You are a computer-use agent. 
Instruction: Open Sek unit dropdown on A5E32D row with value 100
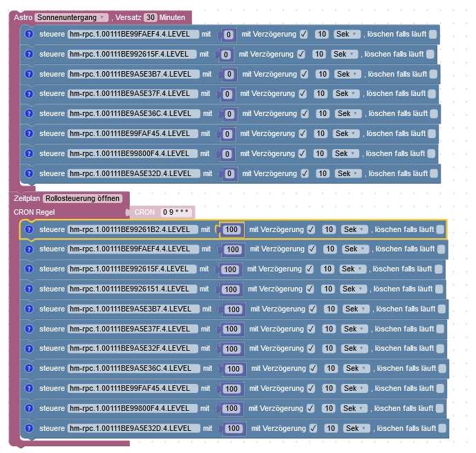[356, 428]
